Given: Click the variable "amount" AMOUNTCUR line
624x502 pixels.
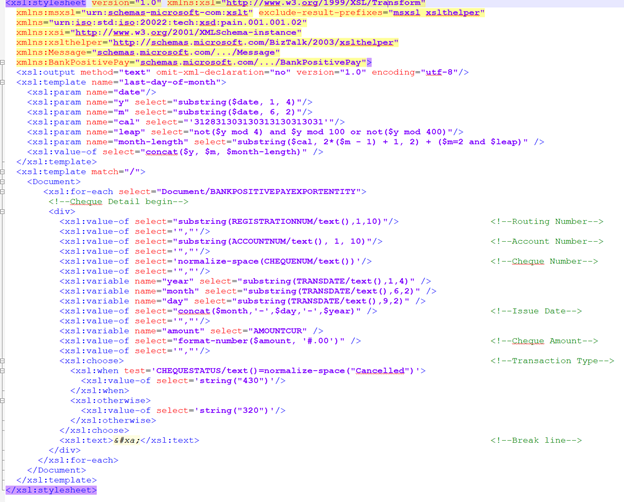Looking at the screenshot, I should [x=191, y=331].
